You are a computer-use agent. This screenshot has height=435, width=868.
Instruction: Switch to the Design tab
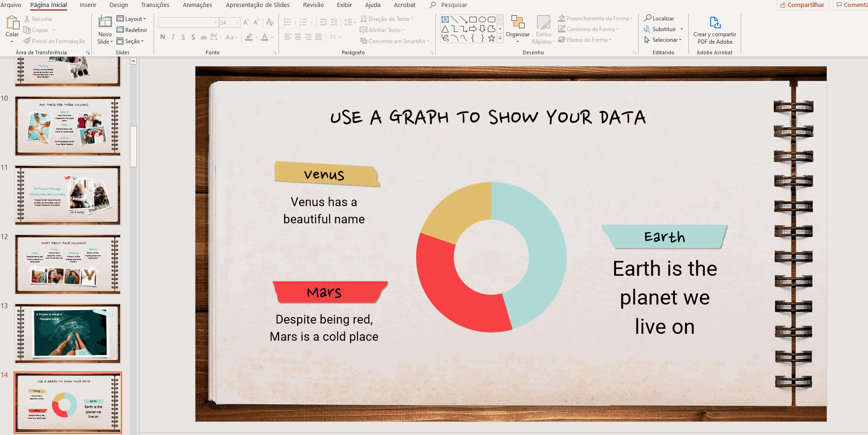tap(119, 5)
